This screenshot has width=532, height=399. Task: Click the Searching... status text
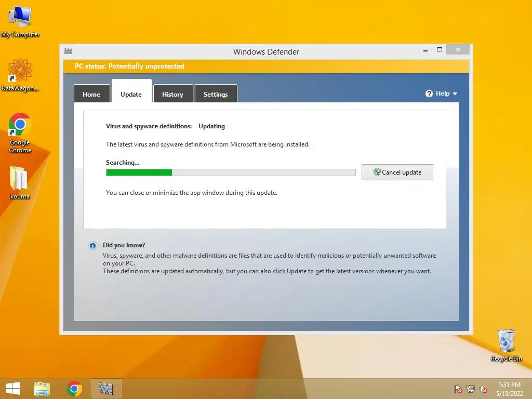pyautogui.click(x=123, y=163)
